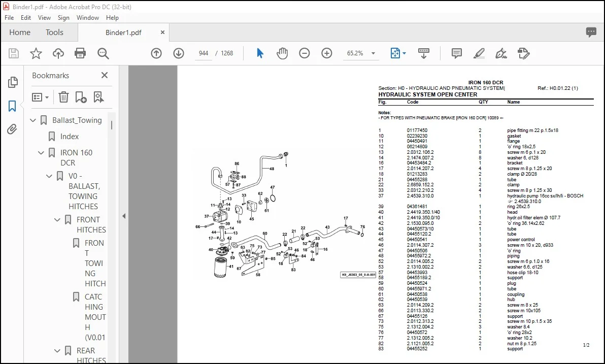Zoom in with plus icon
This screenshot has height=364, width=605.
click(x=327, y=53)
